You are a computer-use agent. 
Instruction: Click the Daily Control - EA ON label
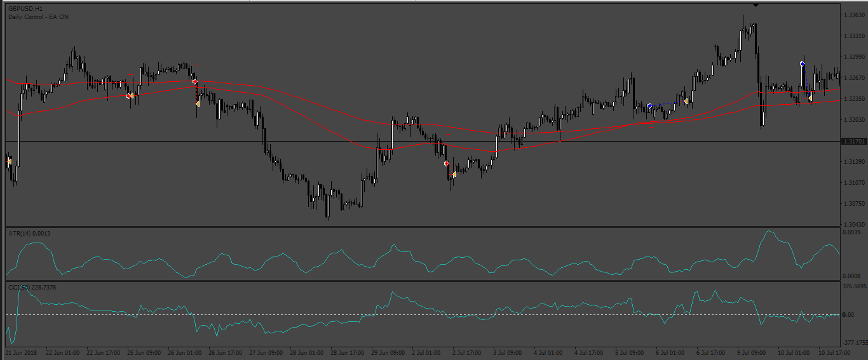pyautogui.click(x=39, y=17)
